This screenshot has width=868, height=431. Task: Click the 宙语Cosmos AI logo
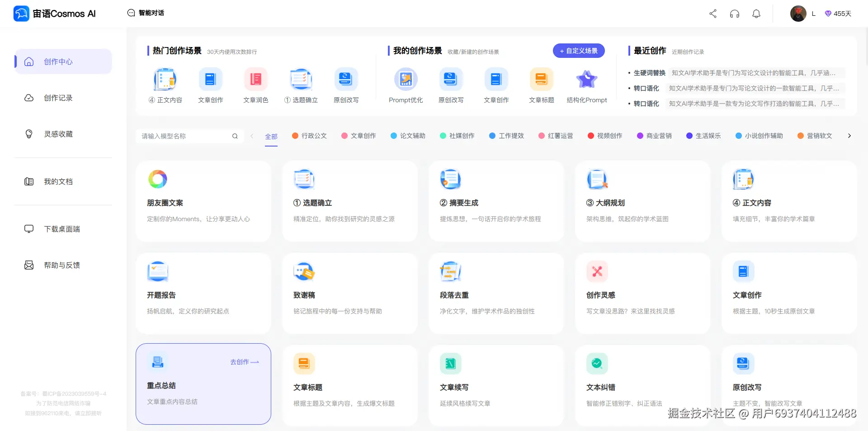click(x=55, y=14)
